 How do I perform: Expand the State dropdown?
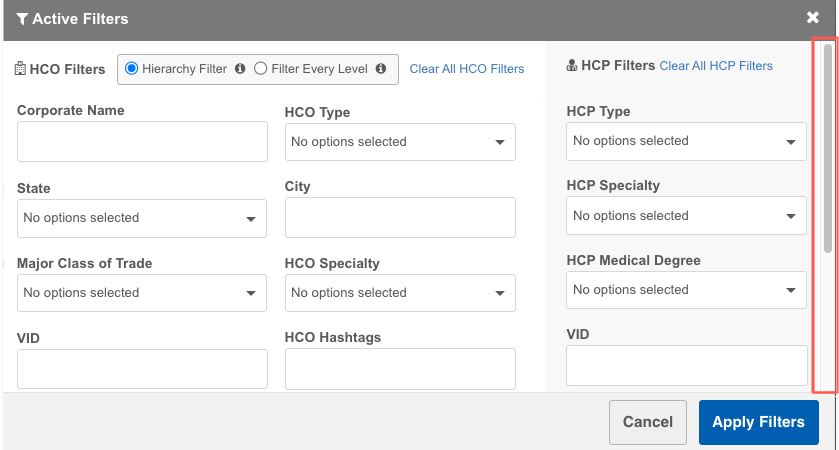tap(142, 218)
